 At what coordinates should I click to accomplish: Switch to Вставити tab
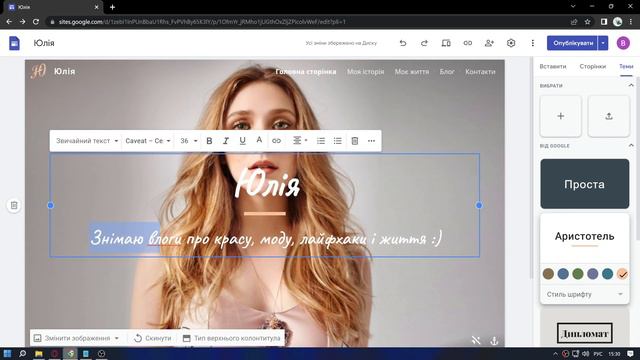tap(553, 66)
